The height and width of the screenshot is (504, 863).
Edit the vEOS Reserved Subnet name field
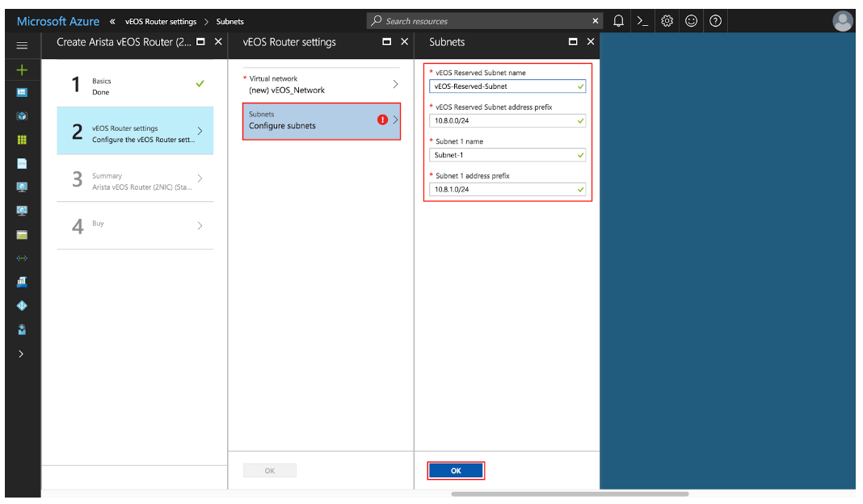pyautogui.click(x=507, y=86)
